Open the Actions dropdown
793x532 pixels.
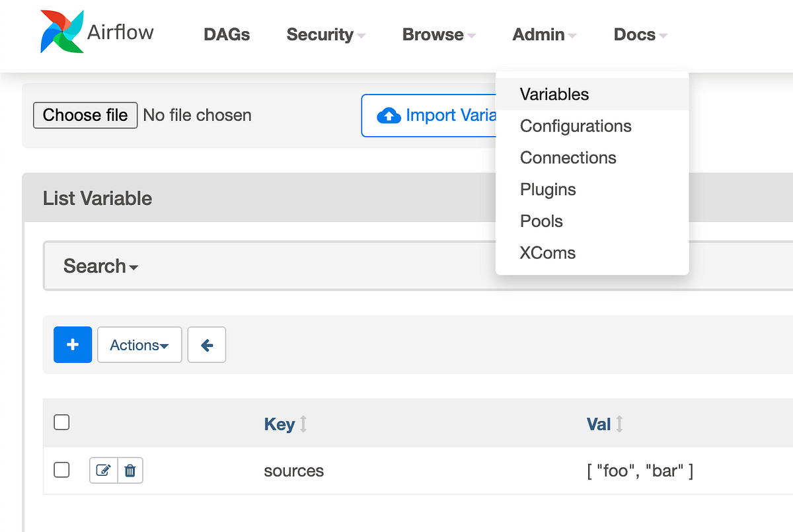pos(139,344)
